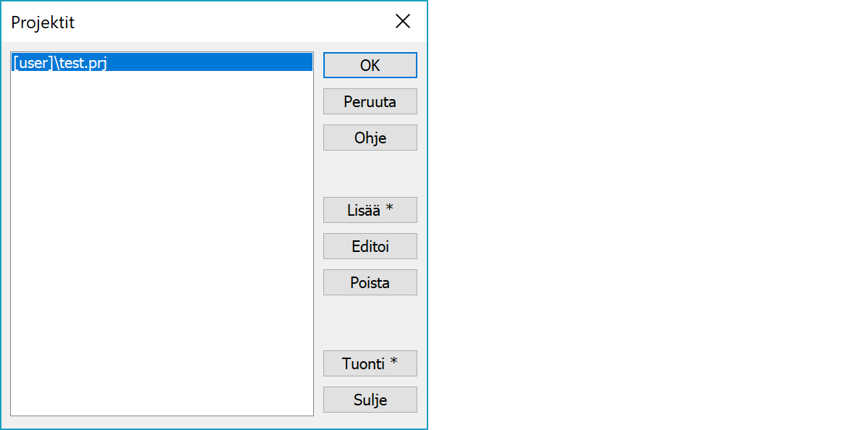Click the X icon in the title bar

click(x=403, y=22)
